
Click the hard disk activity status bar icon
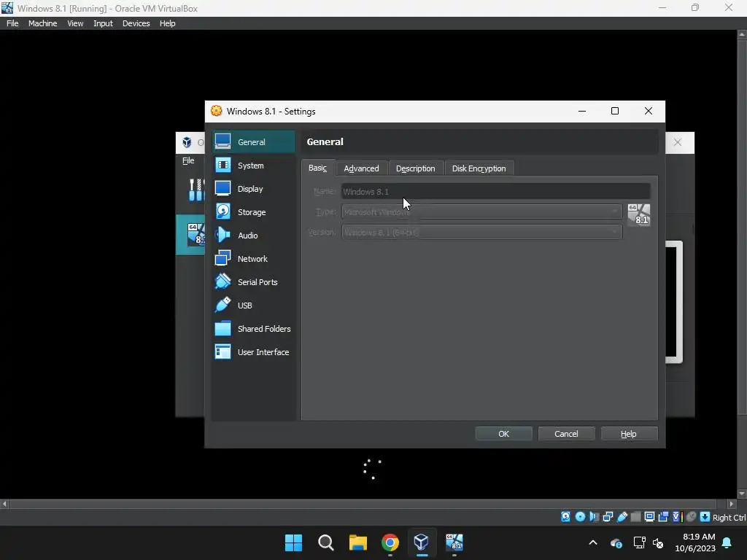pyautogui.click(x=565, y=517)
